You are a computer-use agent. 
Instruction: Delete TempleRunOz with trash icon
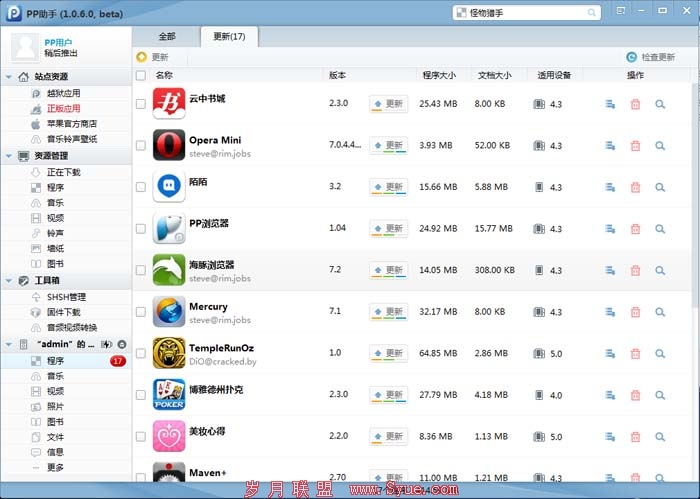pos(635,353)
